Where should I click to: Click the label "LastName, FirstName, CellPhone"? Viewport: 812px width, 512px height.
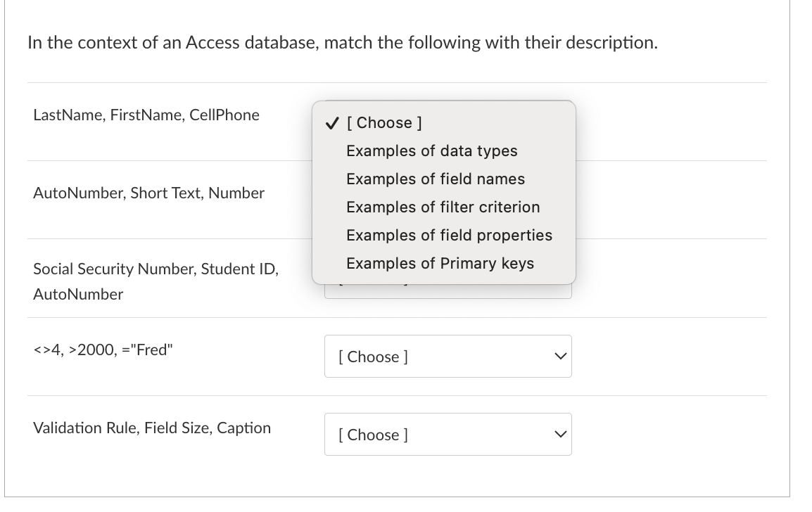pyautogui.click(x=146, y=115)
